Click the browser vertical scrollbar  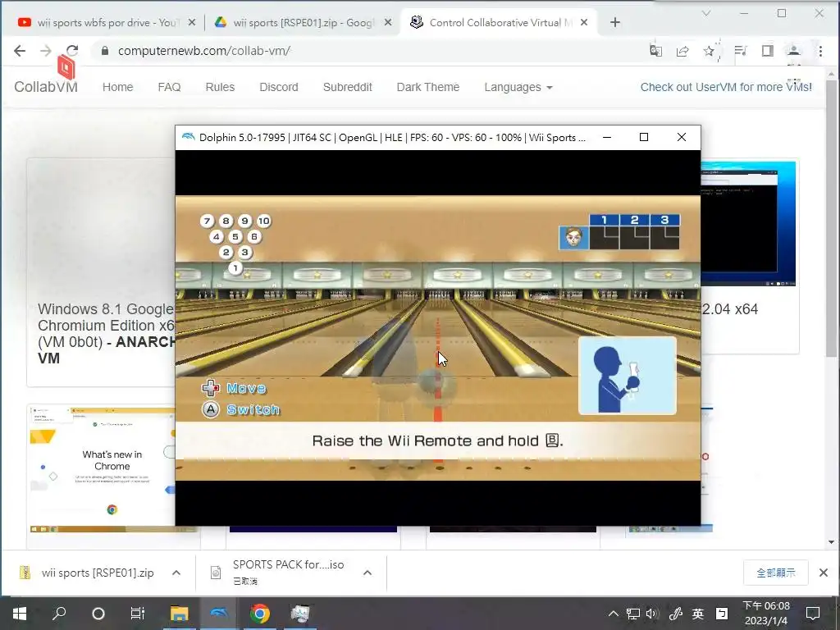[831, 218]
